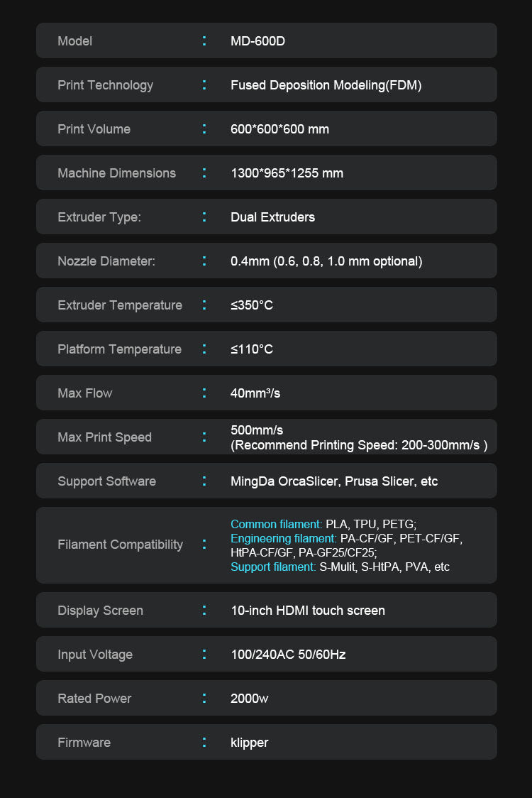Screen dimensions: 532x798
Task: Click the Print Technology label
Action: tap(105, 85)
